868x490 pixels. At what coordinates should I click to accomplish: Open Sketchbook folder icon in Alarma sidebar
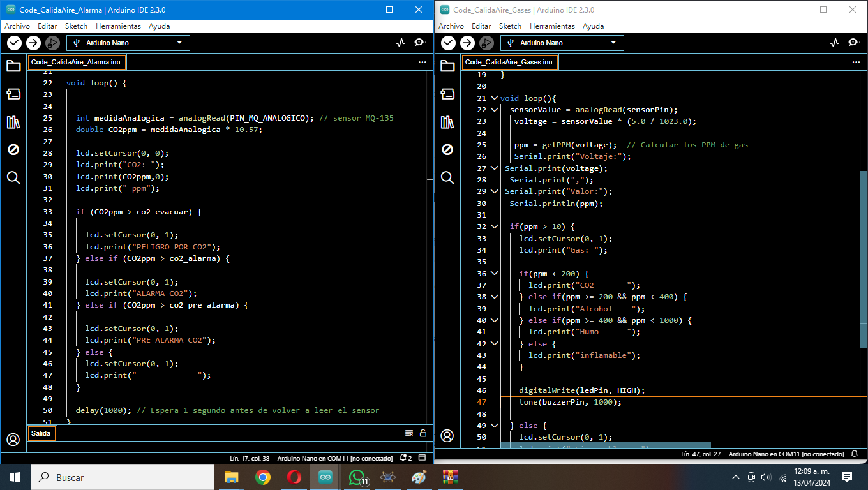click(x=13, y=66)
